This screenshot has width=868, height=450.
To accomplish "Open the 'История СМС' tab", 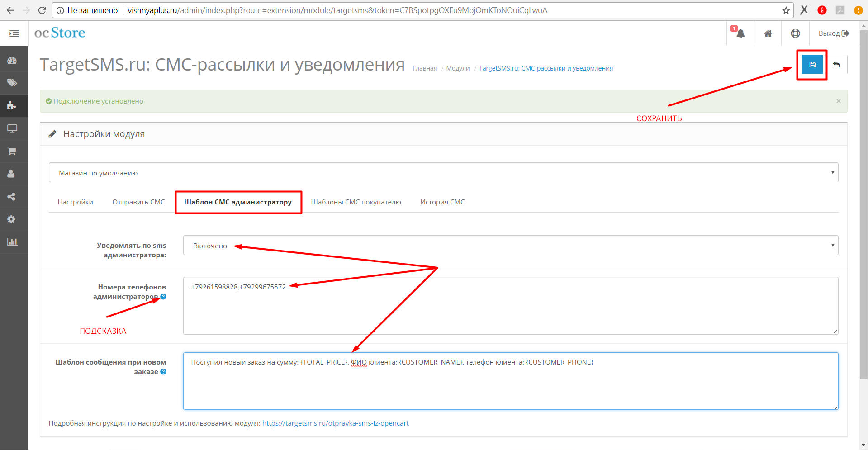I will [x=442, y=202].
